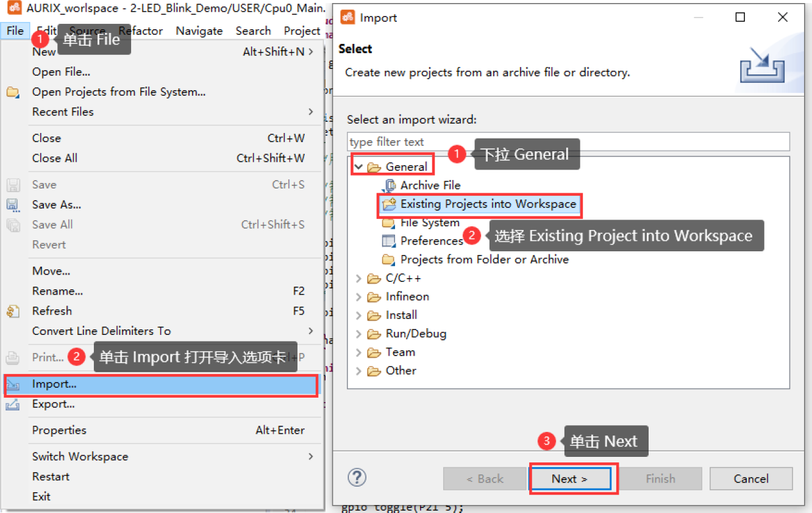
Task: Select Preferences tree item
Action: click(x=432, y=241)
